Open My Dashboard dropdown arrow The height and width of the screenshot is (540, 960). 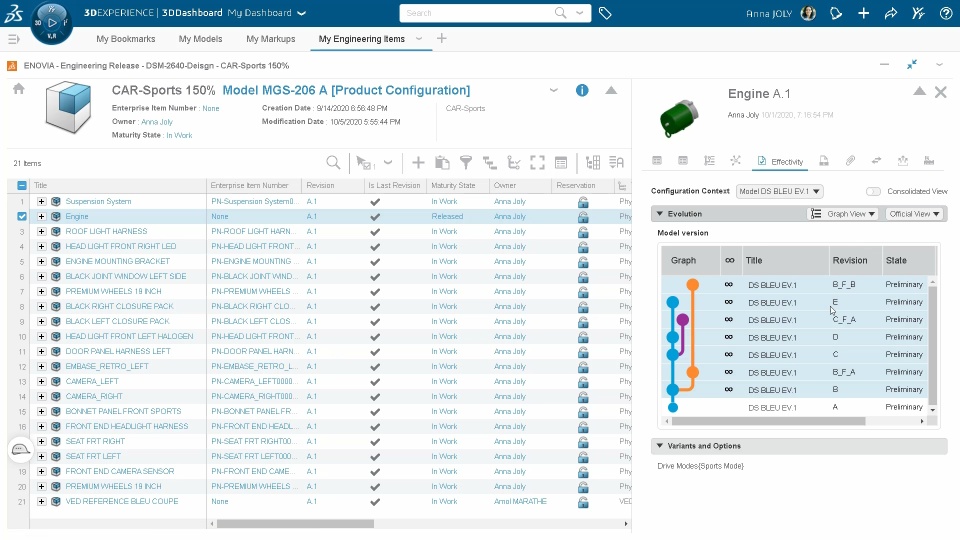click(301, 13)
